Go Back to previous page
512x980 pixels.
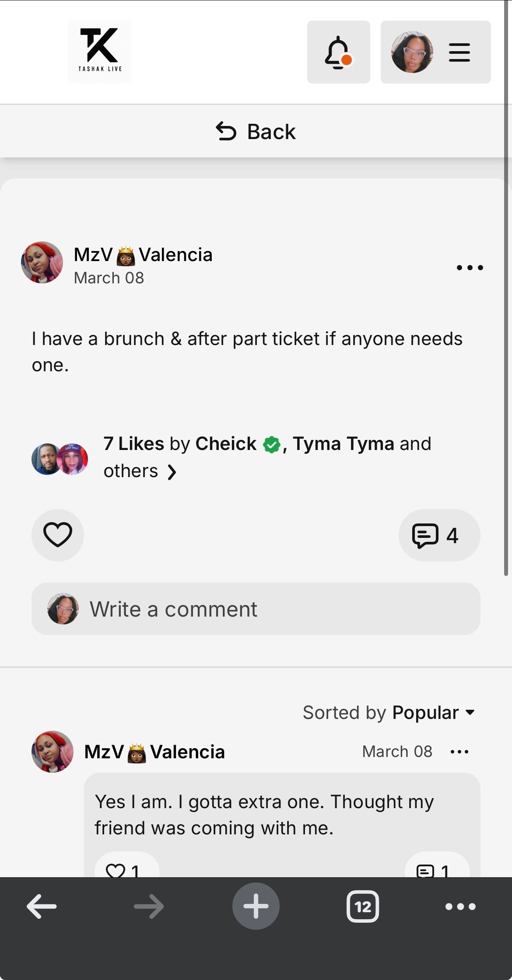256,131
